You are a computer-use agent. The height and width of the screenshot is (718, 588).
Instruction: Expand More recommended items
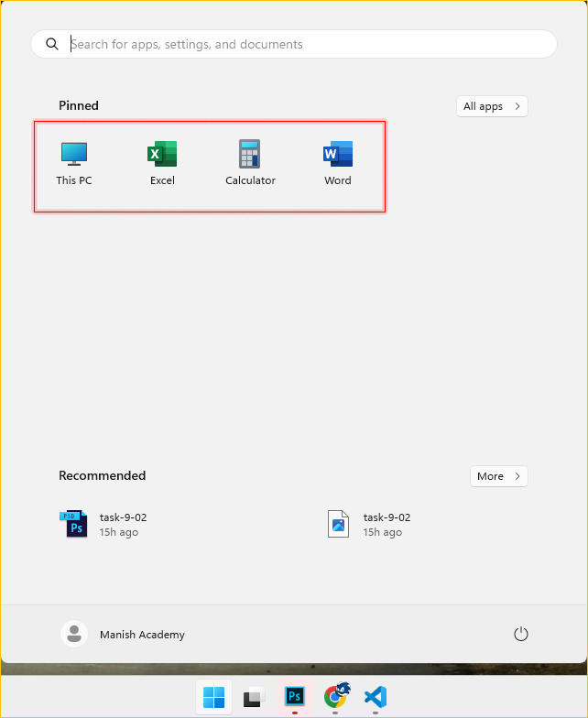click(x=498, y=476)
